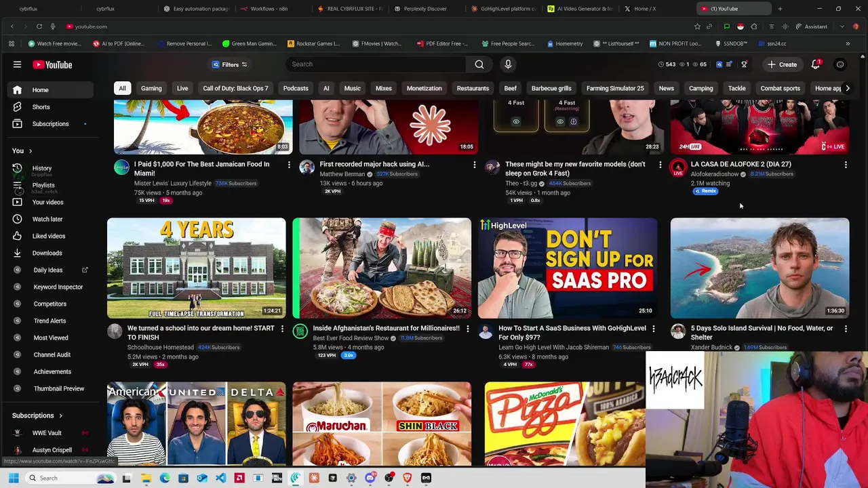868x488 pixels.
Task: Open the account avatar menu
Action: 840,64
